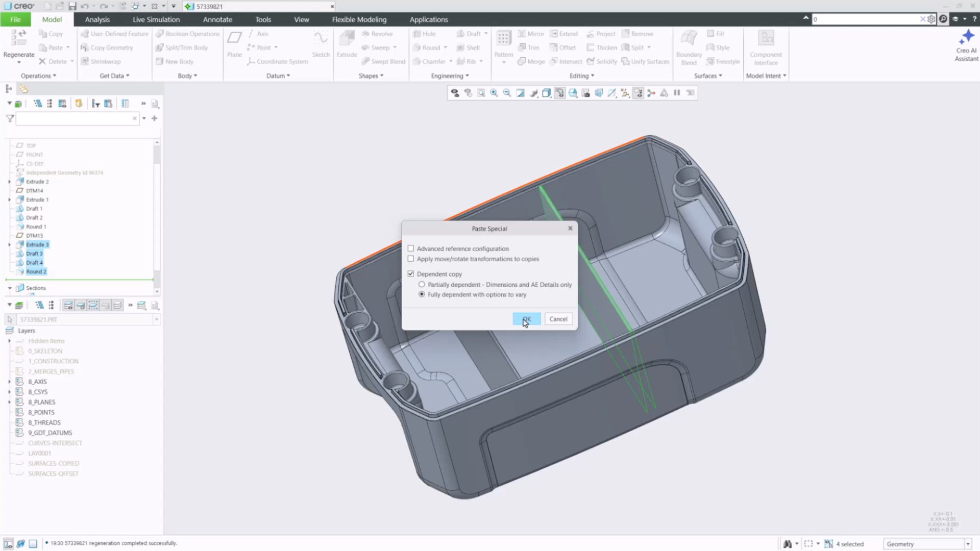
Task: Open the Pattern tool icon
Action: point(503,39)
